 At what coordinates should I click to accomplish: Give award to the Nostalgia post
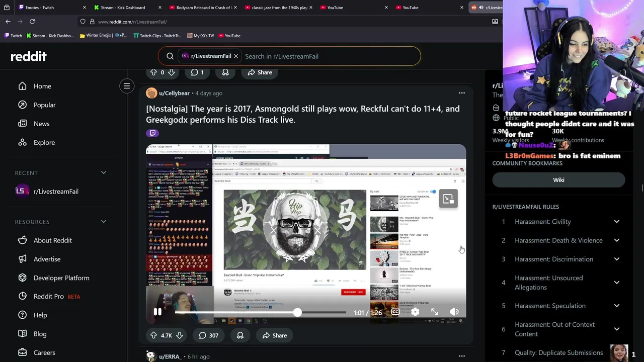(x=240, y=335)
